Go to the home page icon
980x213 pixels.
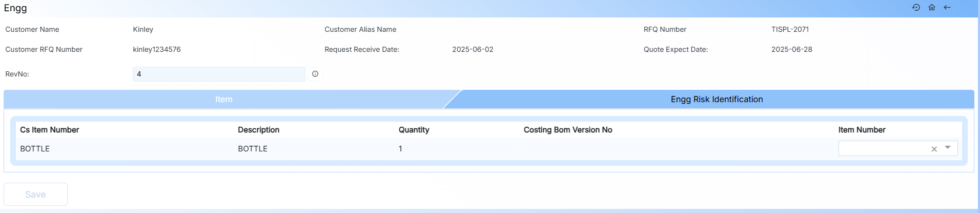932,7
